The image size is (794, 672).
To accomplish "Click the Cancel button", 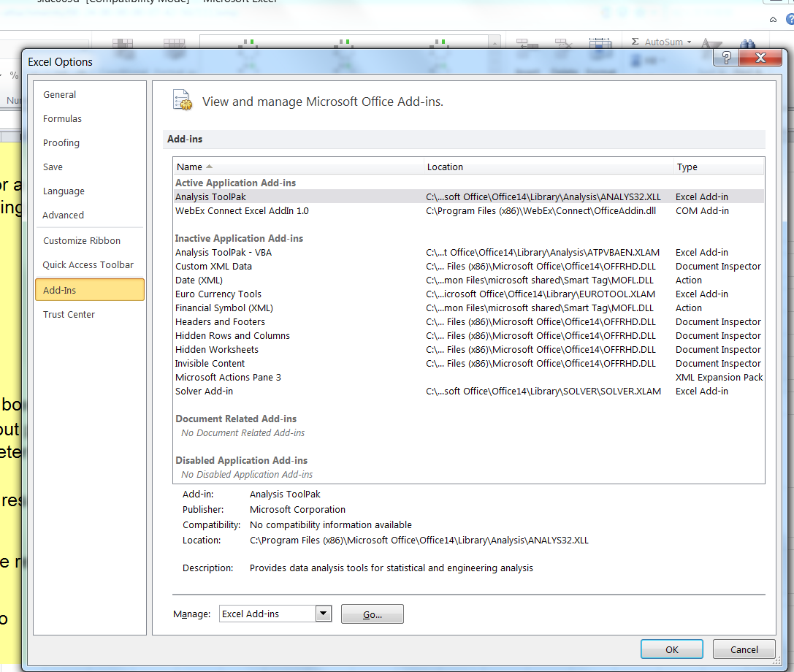I will point(744,649).
